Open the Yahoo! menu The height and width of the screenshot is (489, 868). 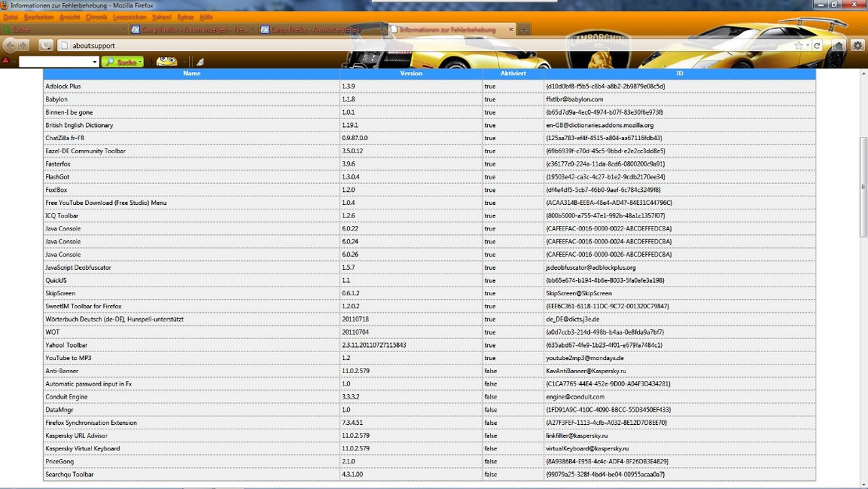coord(162,17)
